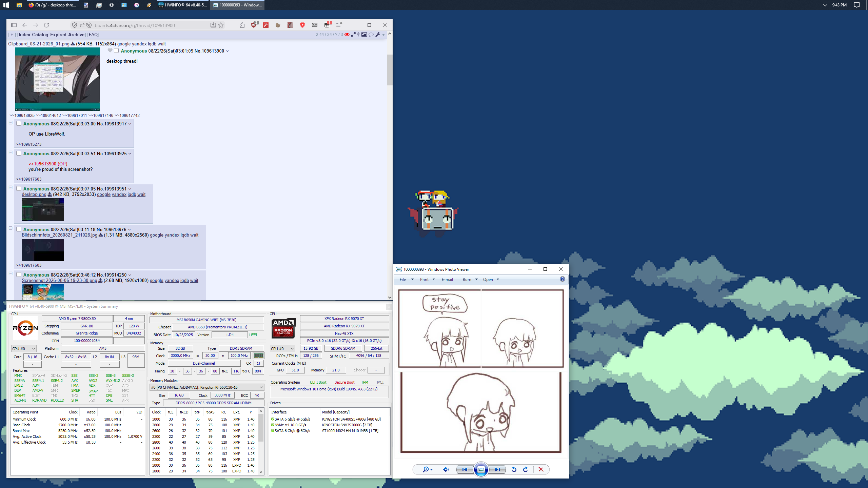Open the Index link in 4chan header
This screenshot has height=488, width=868.
24,35
